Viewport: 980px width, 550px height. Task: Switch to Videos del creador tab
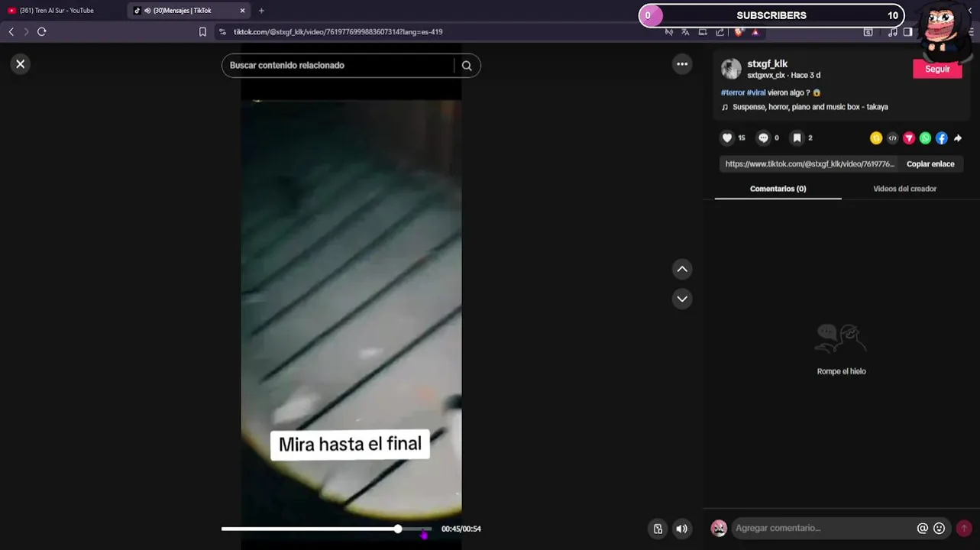point(904,189)
